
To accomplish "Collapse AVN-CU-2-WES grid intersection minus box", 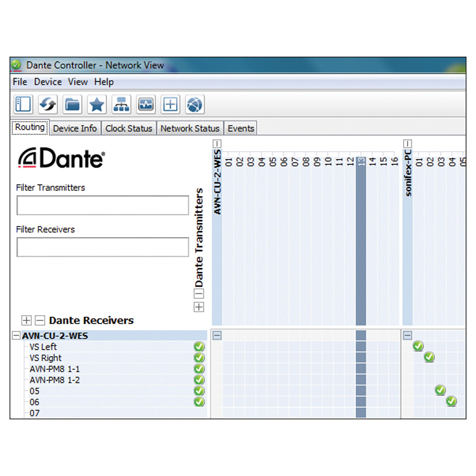I will [x=217, y=336].
